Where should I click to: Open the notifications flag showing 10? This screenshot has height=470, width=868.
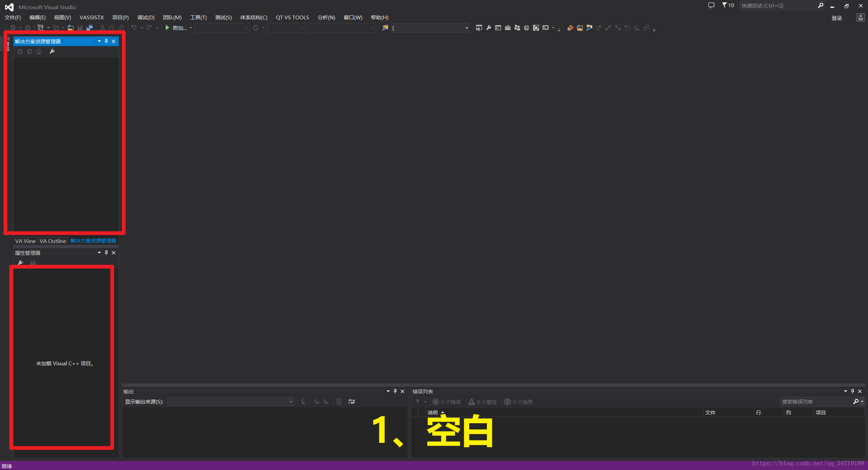tap(728, 5)
